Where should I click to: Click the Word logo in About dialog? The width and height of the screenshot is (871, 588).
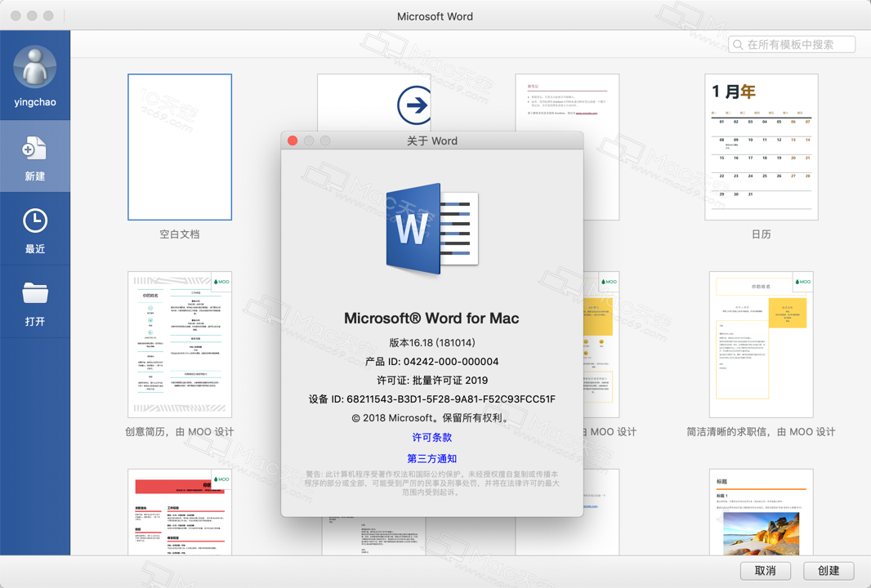(432, 229)
